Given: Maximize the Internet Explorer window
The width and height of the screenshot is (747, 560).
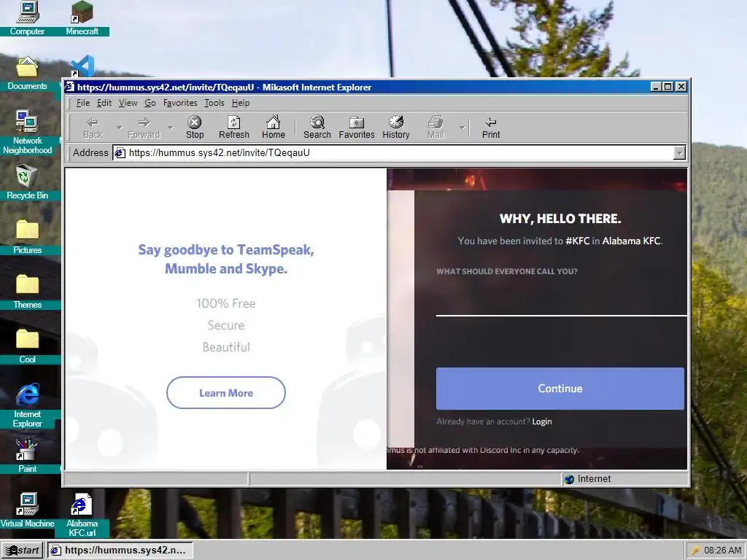Looking at the screenshot, I should pos(668,87).
